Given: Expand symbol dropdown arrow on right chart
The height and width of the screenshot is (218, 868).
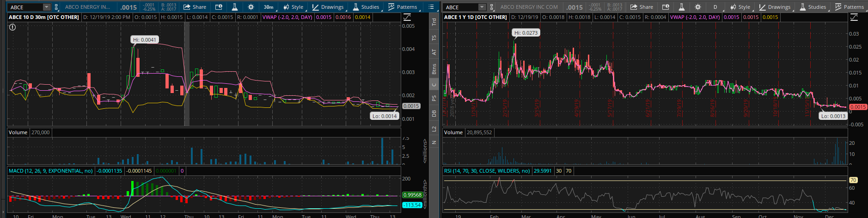Looking at the screenshot, I should click(x=482, y=7).
